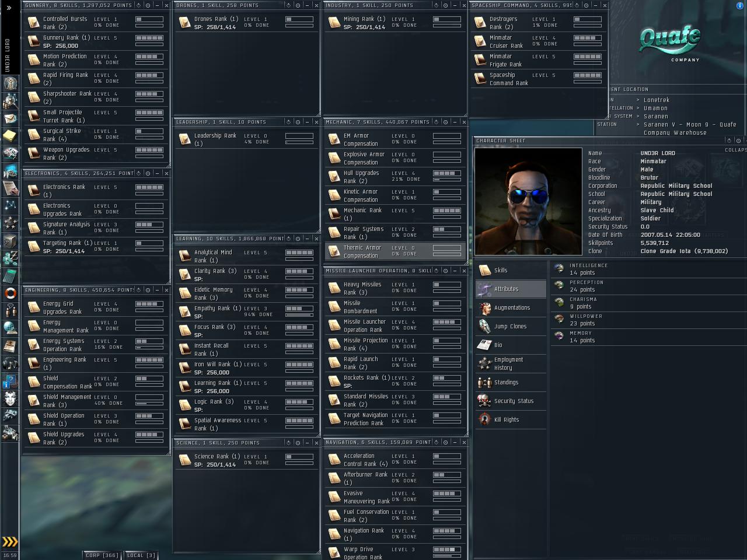The width and height of the screenshot is (747, 560).
Task: Select the Warp Drive Operation Rank skill
Action: pyautogui.click(x=395, y=553)
